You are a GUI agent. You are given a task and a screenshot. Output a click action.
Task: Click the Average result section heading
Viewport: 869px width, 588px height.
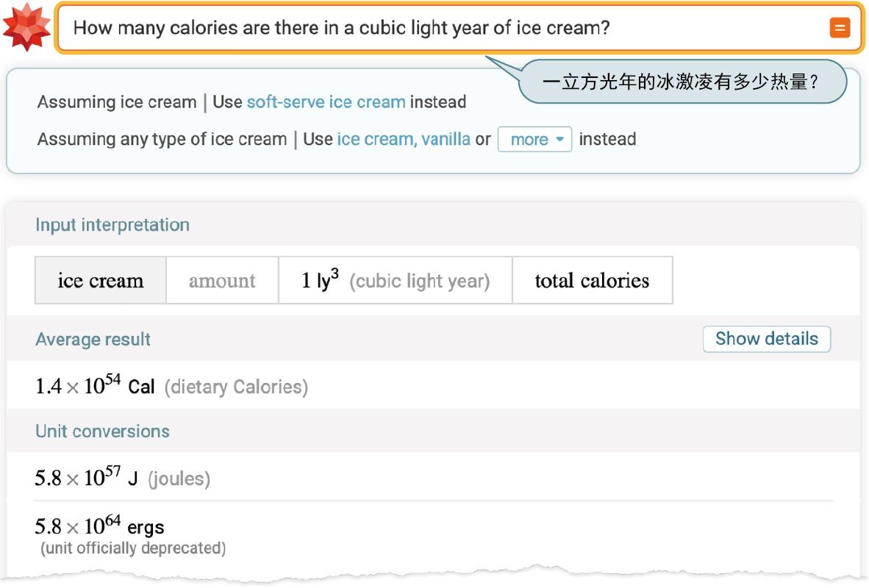point(93,340)
